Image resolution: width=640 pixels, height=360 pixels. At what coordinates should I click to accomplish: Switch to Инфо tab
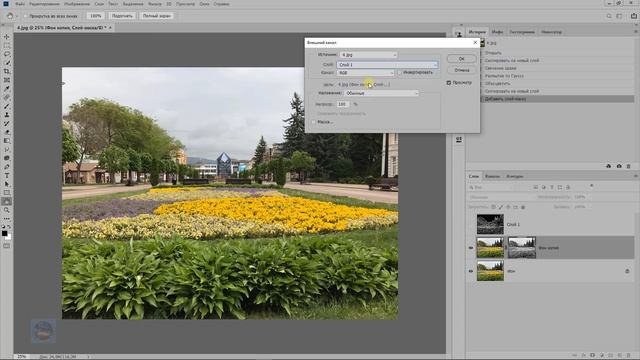pos(497,32)
